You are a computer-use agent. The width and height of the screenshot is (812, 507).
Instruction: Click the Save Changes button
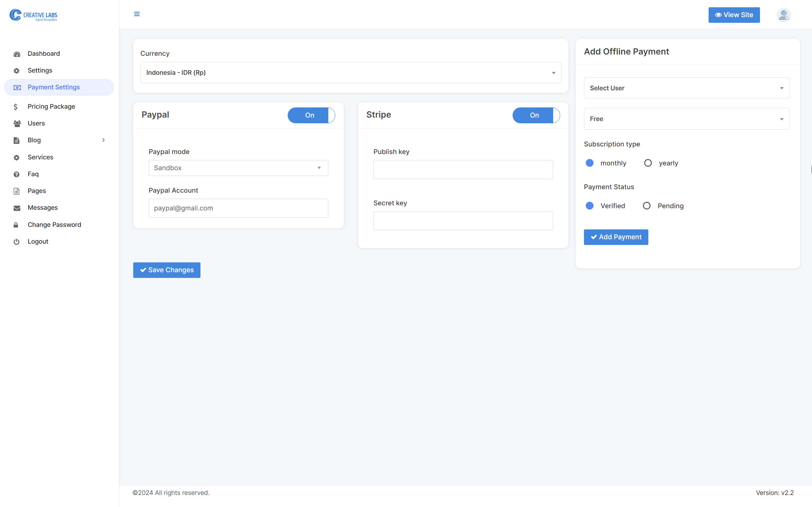167,270
